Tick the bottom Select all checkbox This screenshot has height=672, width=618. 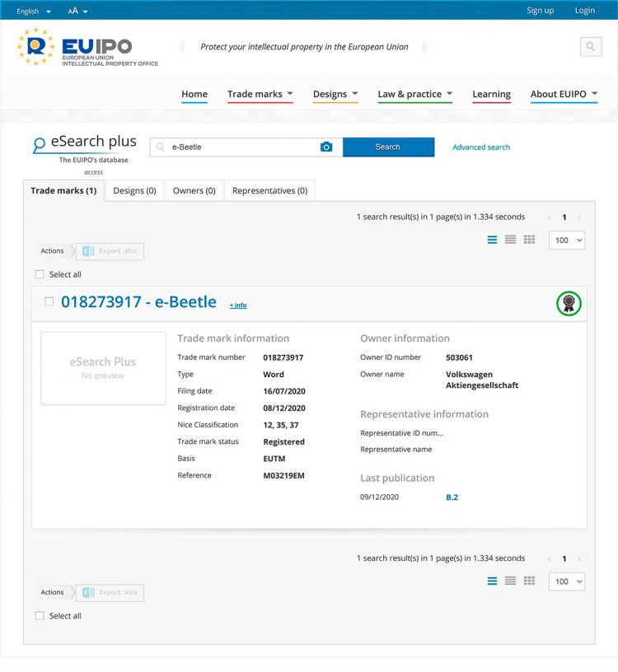[x=40, y=615]
